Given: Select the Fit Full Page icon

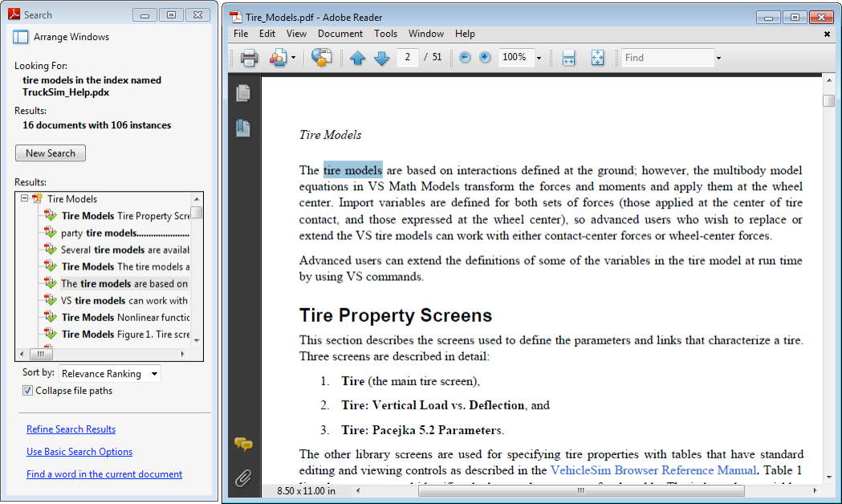Looking at the screenshot, I should tap(598, 58).
